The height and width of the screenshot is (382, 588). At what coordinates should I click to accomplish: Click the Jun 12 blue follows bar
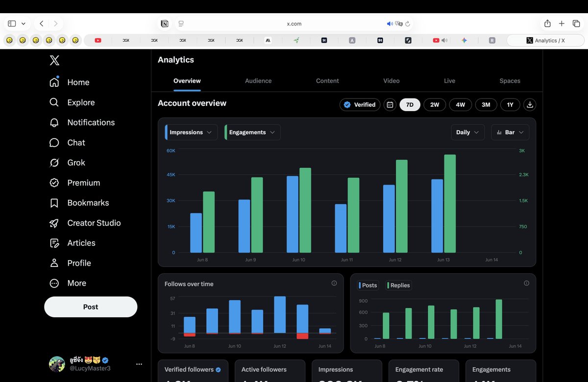click(280, 315)
